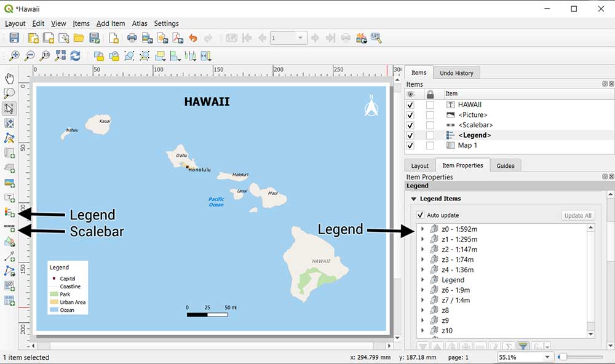This screenshot has width=615, height=364.
Task: Open the Layout Manager icon
Action: pos(63,38)
